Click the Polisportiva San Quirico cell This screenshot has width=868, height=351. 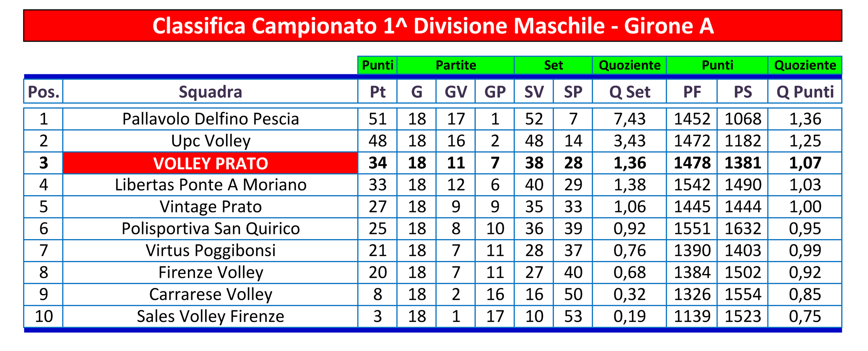pyautogui.click(x=210, y=229)
